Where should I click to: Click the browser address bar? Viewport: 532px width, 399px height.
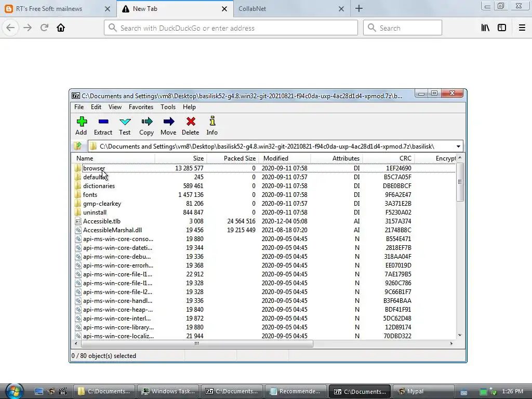click(231, 28)
